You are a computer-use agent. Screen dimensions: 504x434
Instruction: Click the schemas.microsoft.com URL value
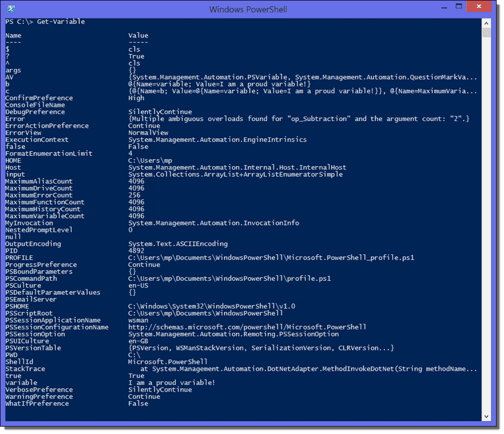click(x=247, y=327)
